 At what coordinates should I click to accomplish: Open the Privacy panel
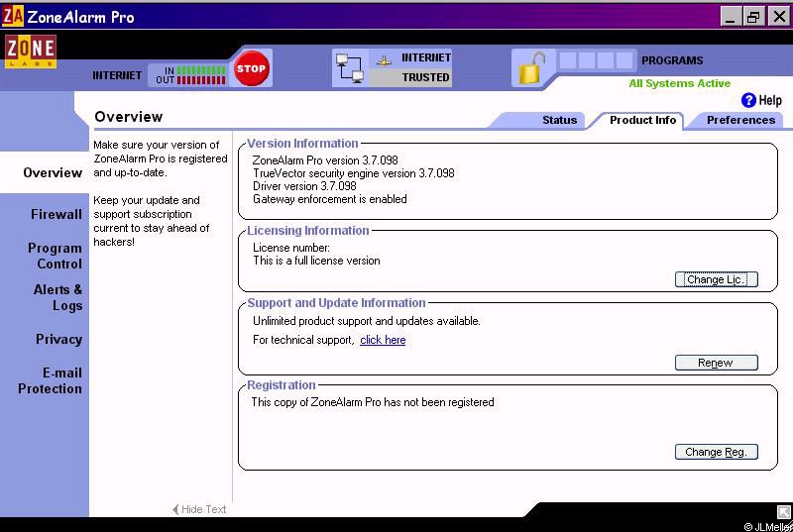58,339
